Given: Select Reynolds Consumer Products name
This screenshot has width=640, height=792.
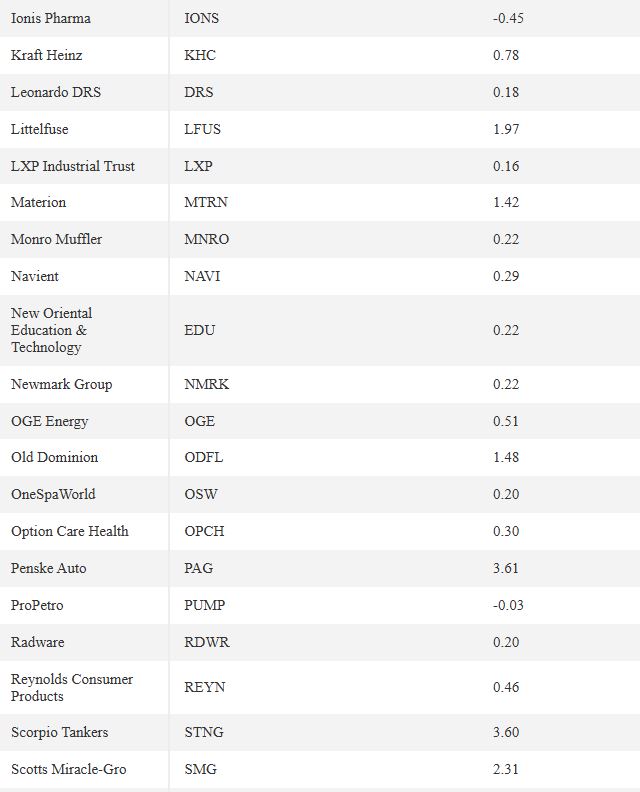Looking at the screenshot, I should point(72,687).
